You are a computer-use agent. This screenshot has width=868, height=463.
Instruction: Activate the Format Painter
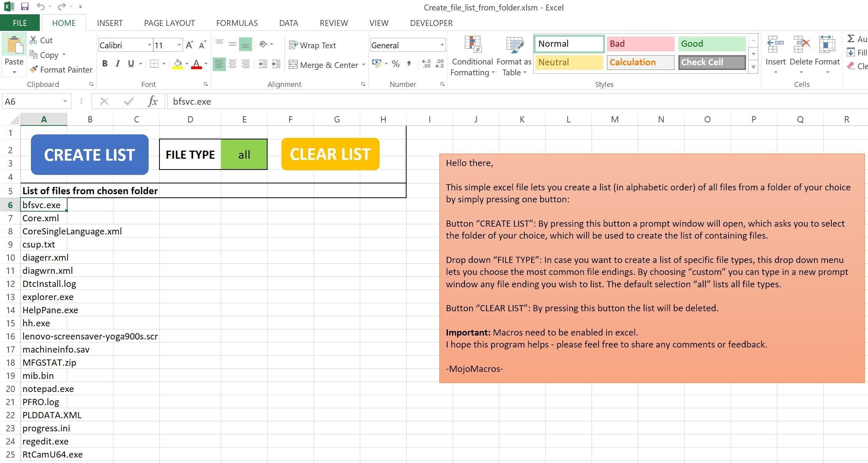(x=61, y=70)
